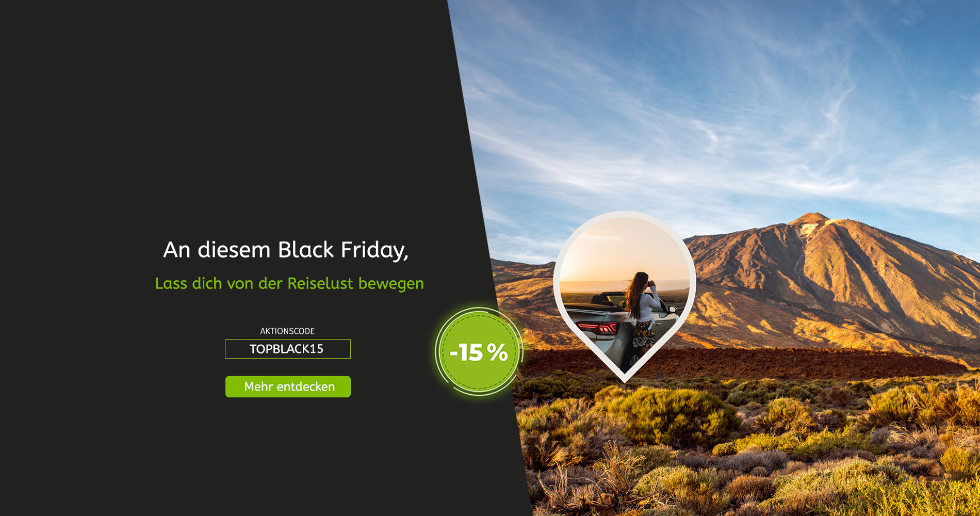Click the Lass dich von der Reiselust bewegen text

289,283
